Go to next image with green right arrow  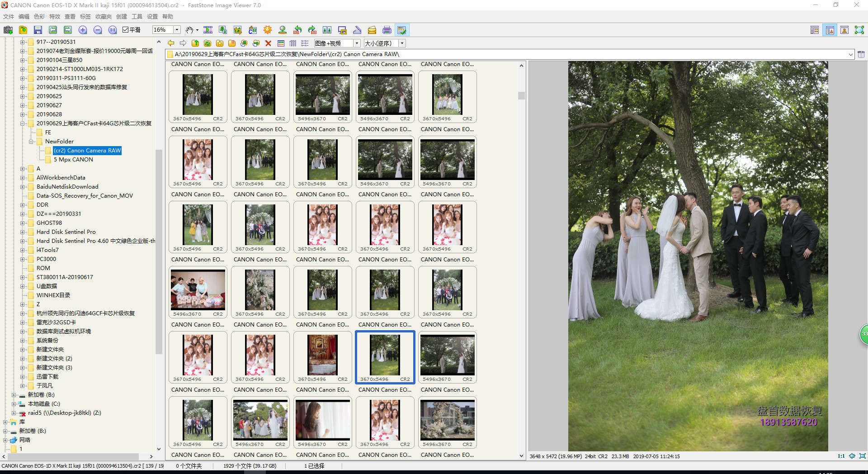click(x=68, y=30)
